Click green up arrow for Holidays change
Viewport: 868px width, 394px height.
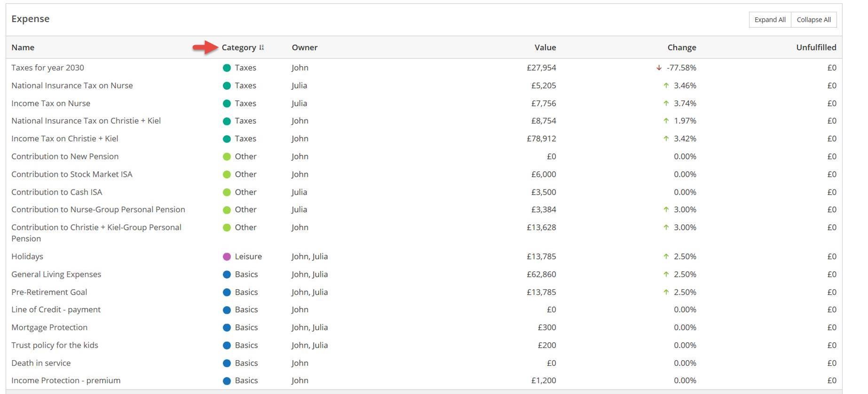click(666, 257)
